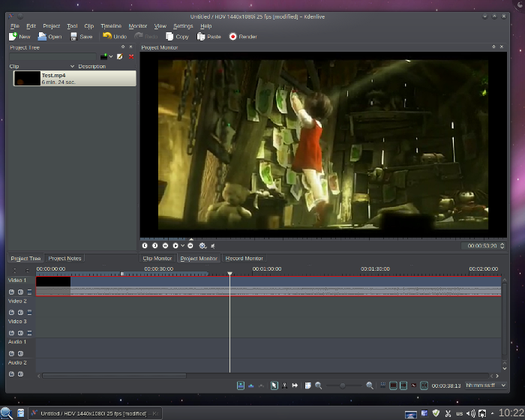The height and width of the screenshot is (420, 525).
Task: Set zone end in Project Monitor
Action: [x=155, y=246]
